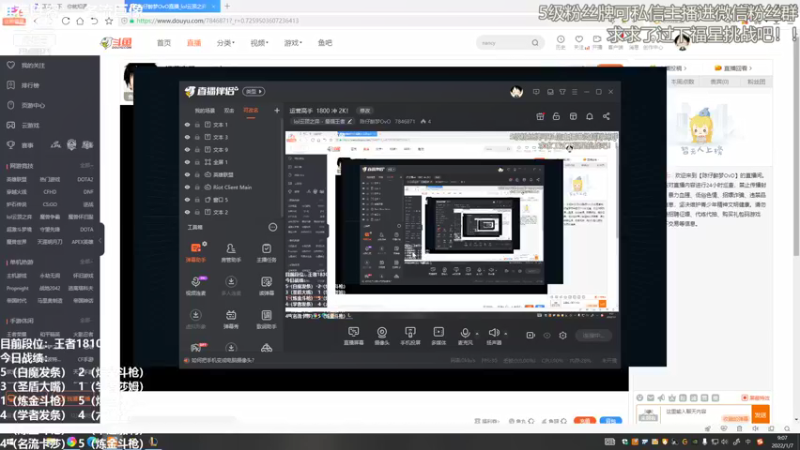Hide the 文本 1 source with its eye icon

[x=187, y=124]
